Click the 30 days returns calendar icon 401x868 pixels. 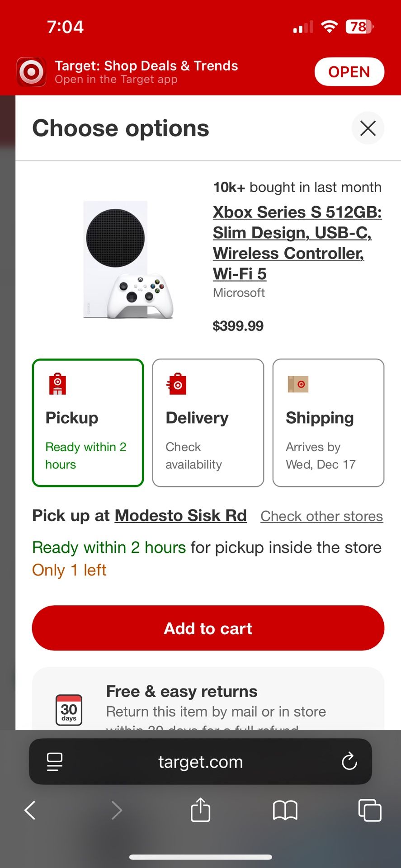coord(68,710)
